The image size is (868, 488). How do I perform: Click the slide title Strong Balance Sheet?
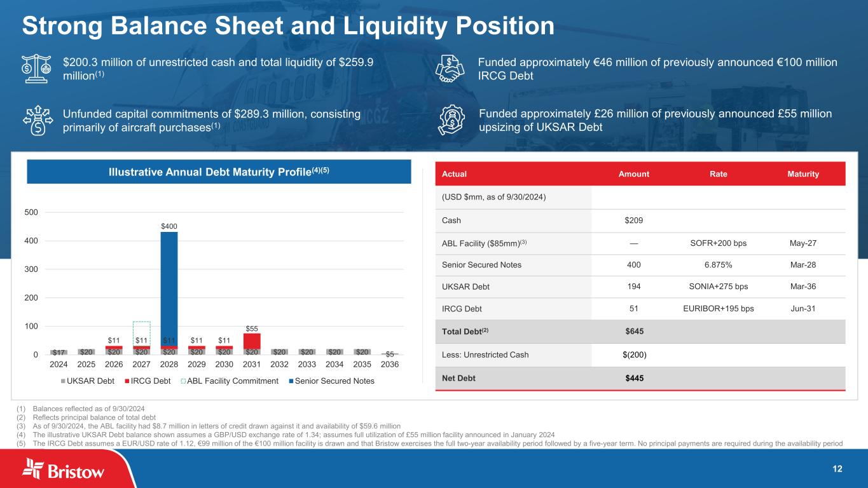(x=288, y=26)
